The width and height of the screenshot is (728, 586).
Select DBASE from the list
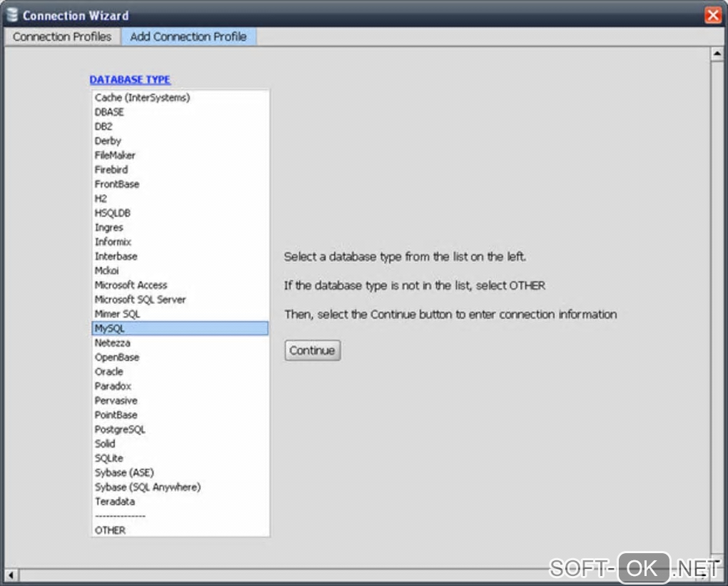180,112
